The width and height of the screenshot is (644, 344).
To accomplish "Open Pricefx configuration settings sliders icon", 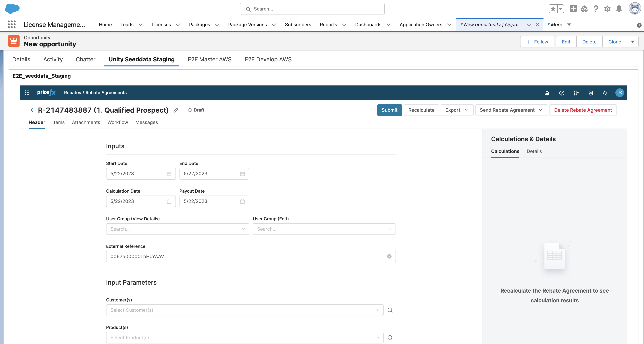I will [x=576, y=93].
